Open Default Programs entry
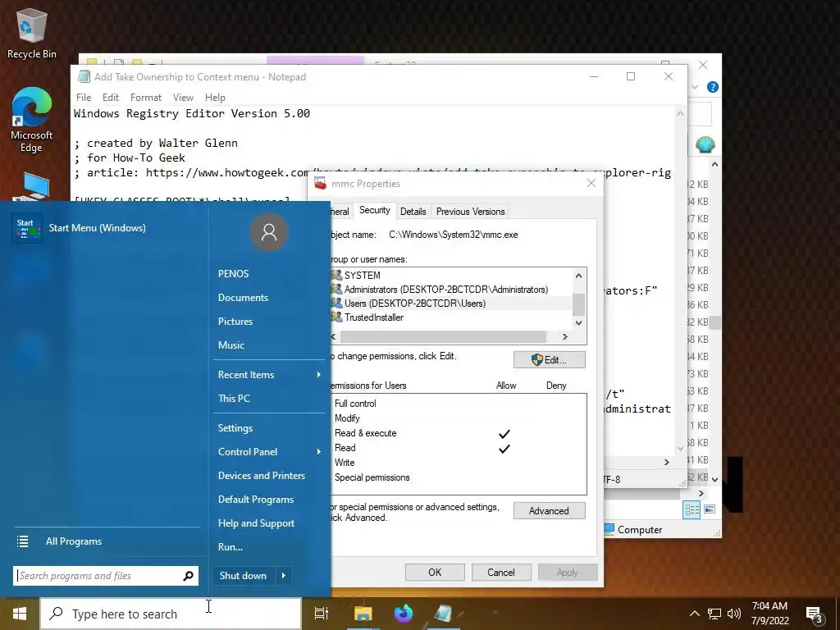 [256, 500]
